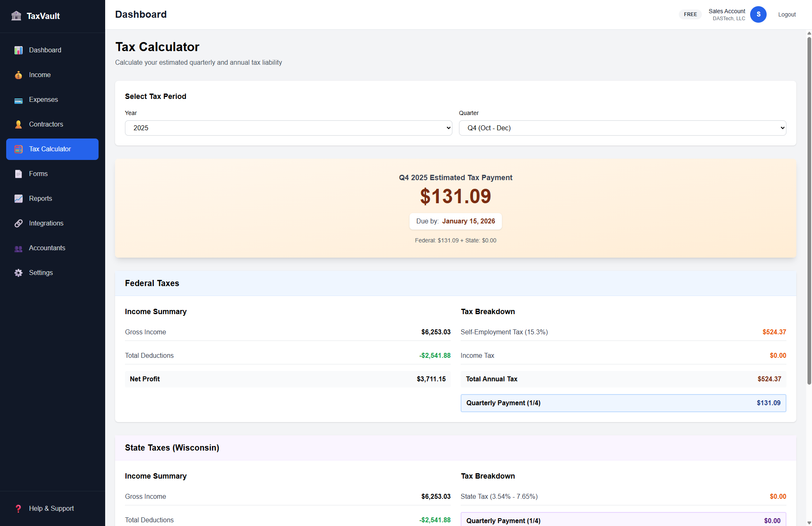Click the TaxVault bank logo

coord(16,16)
